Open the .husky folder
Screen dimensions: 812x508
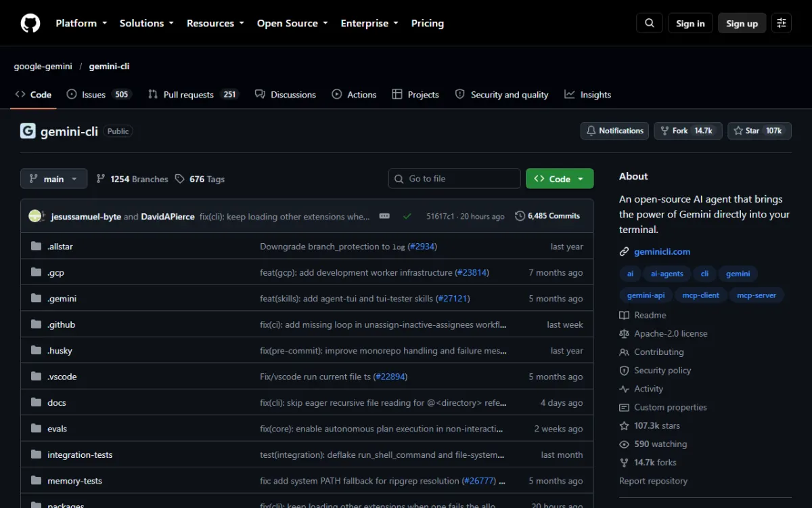pos(60,351)
